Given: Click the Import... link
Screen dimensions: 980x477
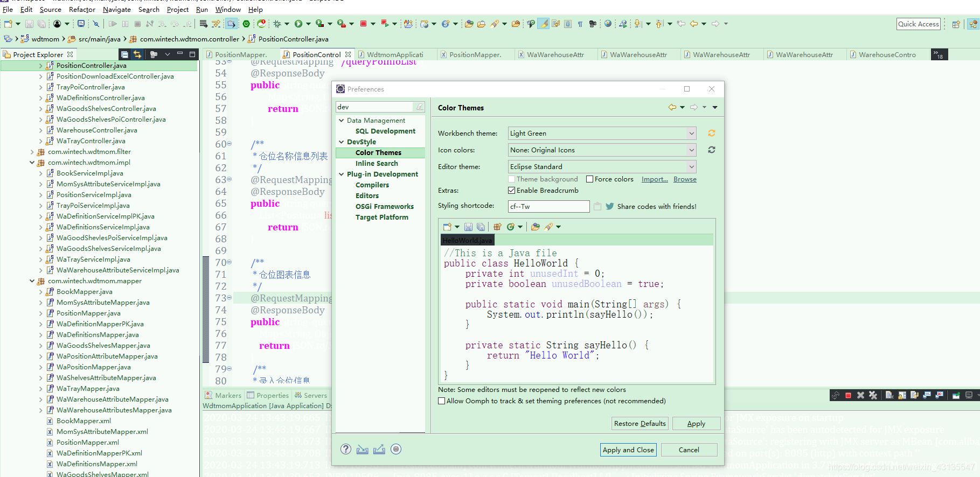Looking at the screenshot, I should pyautogui.click(x=655, y=179).
